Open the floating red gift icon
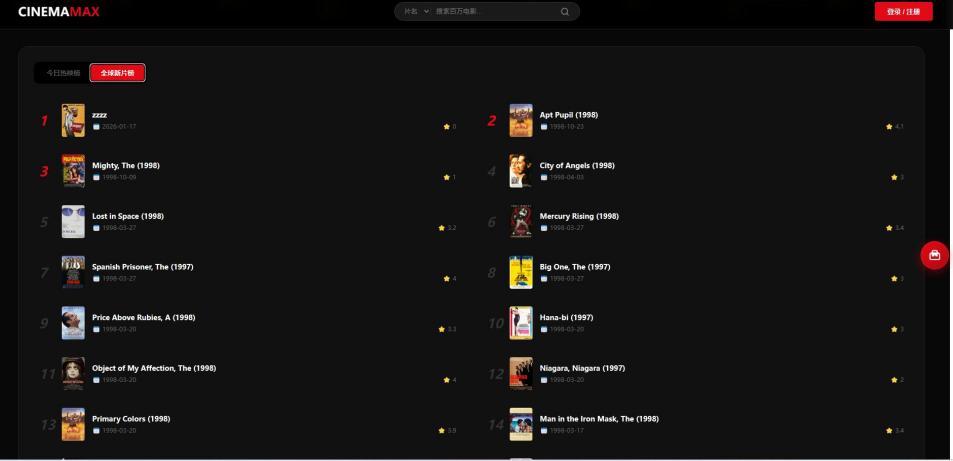953x461 pixels. pos(934,255)
